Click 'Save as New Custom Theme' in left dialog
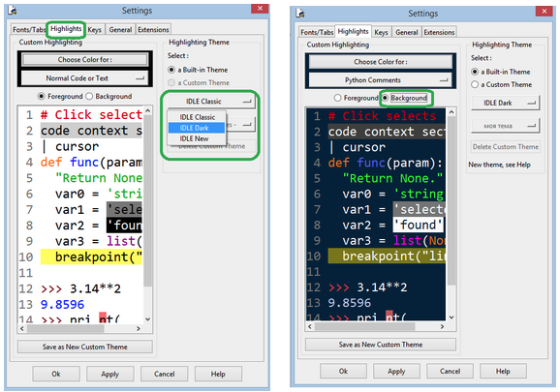The image size is (560, 392). pyautogui.click(x=85, y=347)
